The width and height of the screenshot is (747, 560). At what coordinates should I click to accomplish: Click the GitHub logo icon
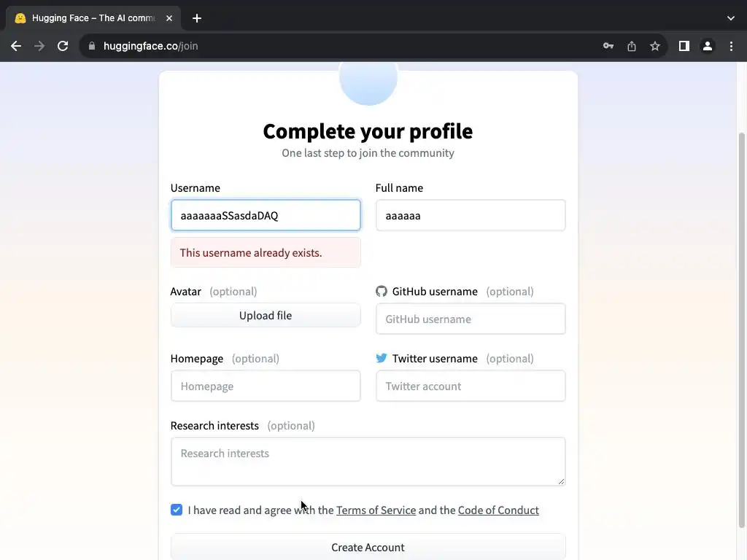[381, 291]
